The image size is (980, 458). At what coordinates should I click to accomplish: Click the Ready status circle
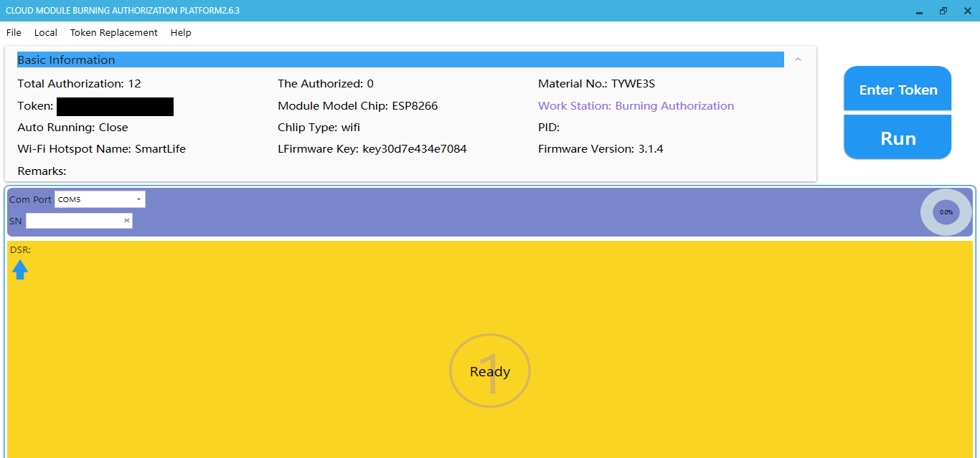pos(490,371)
